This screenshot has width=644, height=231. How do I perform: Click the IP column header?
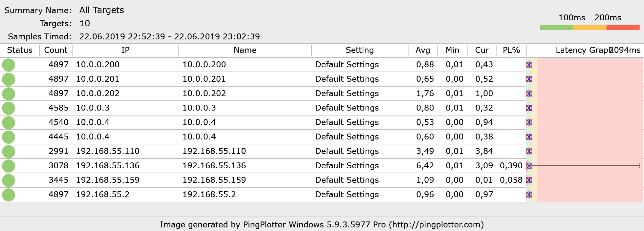tap(125, 50)
